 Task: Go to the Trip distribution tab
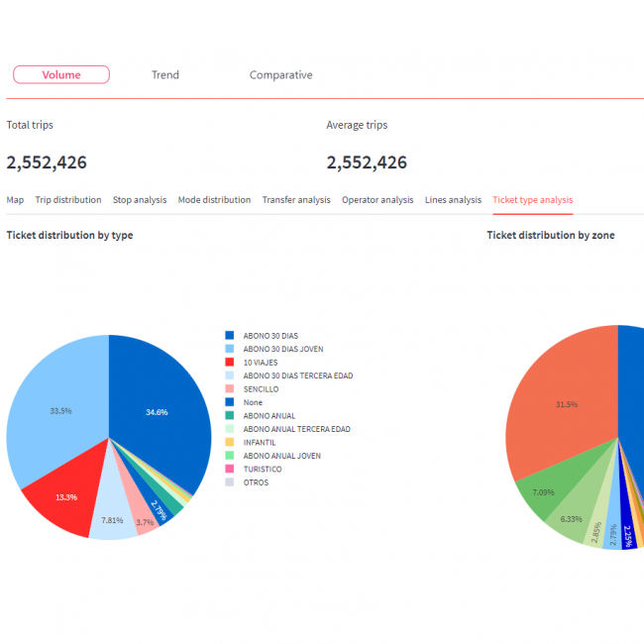click(x=68, y=200)
